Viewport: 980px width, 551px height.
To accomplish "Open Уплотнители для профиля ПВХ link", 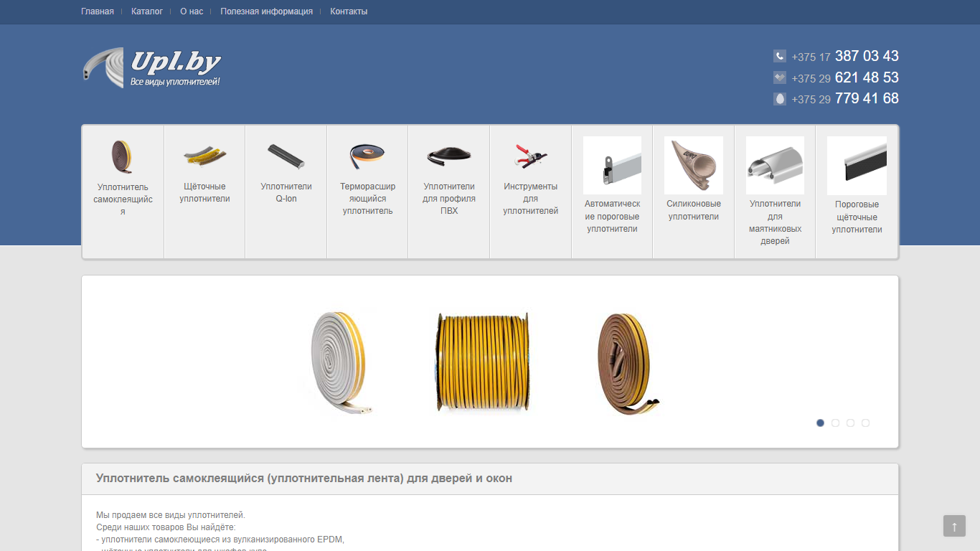I will tap(449, 199).
